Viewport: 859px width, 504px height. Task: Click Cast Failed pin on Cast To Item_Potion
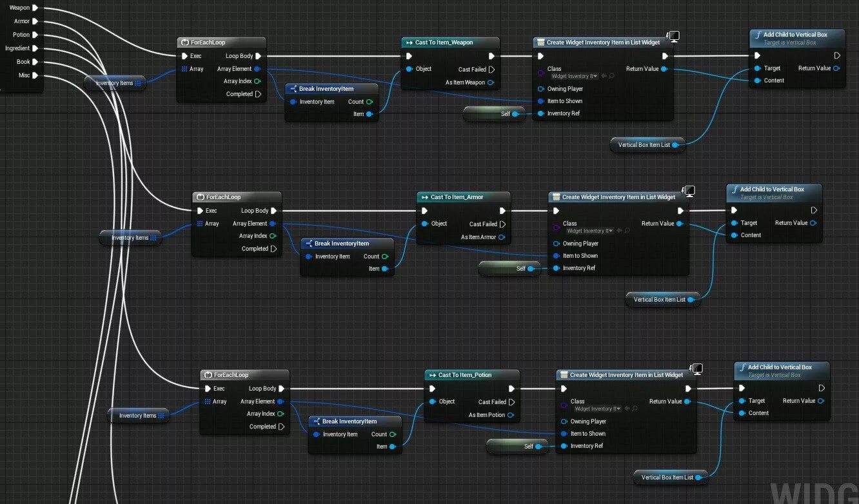click(x=511, y=402)
